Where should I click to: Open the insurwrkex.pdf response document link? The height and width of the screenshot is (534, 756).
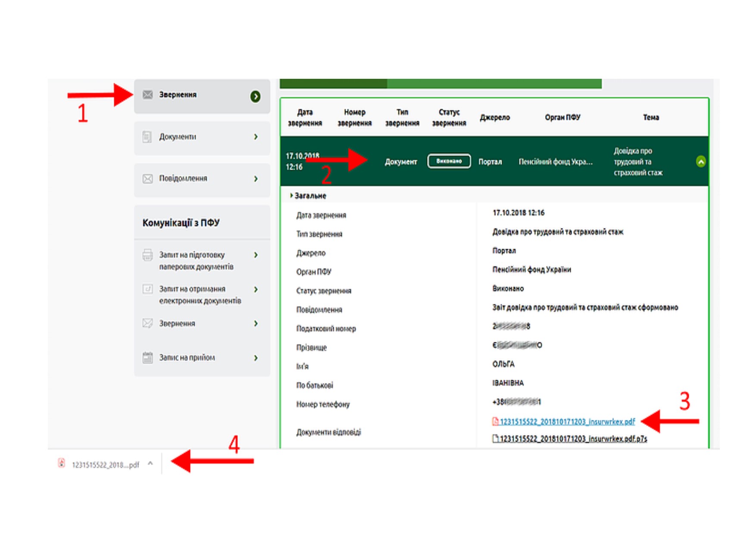[567, 422]
